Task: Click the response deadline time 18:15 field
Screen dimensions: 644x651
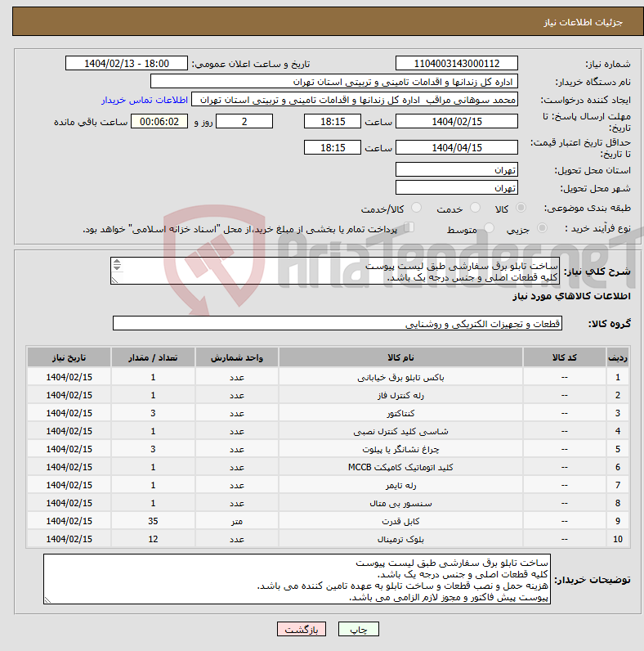Action: [x=333, y=121]
